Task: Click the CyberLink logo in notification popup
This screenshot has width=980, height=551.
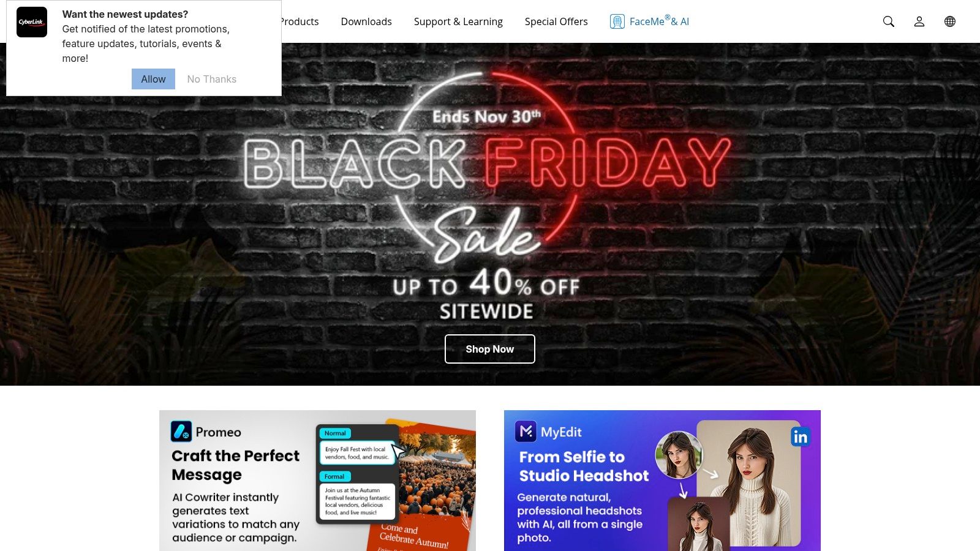Action: 32,22
